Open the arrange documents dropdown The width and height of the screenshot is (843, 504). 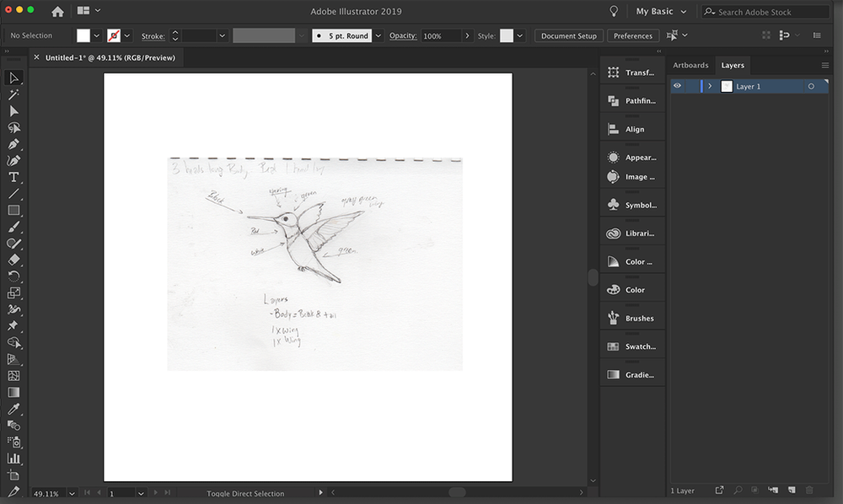point(89,10)
